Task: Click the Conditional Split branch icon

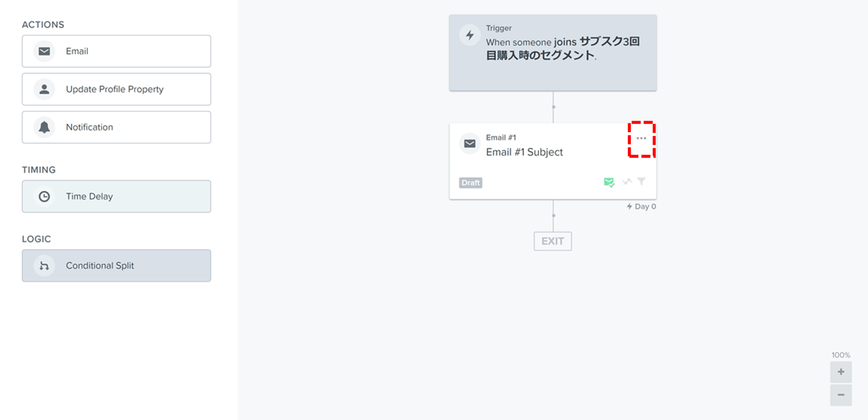Action: point(44,266)
